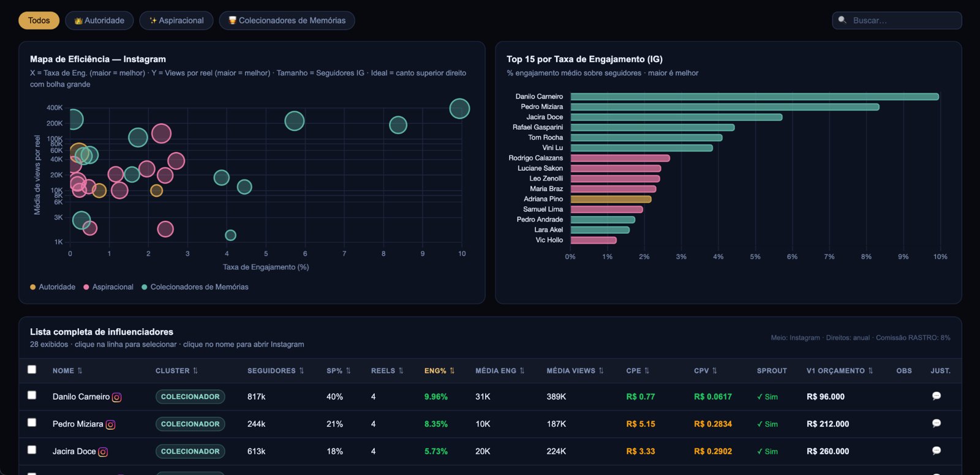Click the COLECIONADOR badge in Danilo Carneiro row
The width and height of the screenshot is (980, 475).
tap(190, 397)
